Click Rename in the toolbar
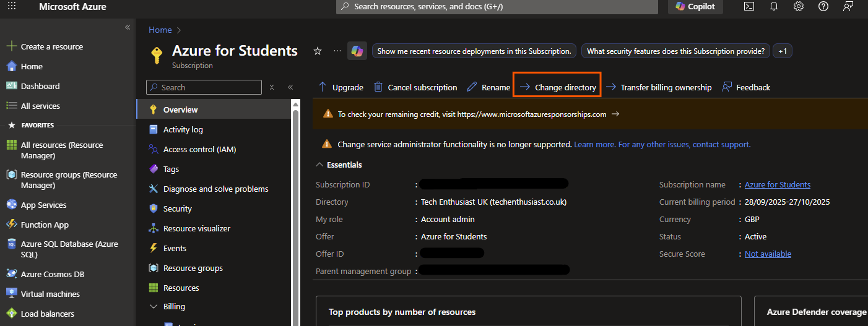This screenshot has width=868, height=326. (488, 87)
